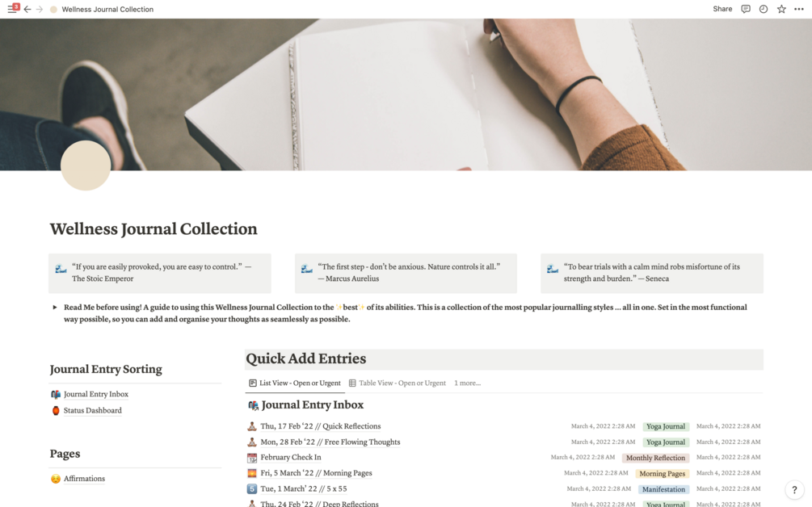Favorite the page with star icon

click(781, 9)
